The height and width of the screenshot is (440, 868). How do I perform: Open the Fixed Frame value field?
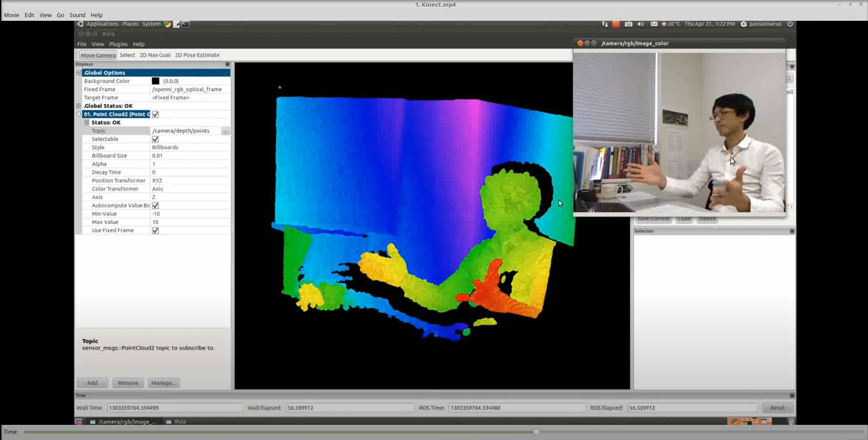(x=190, y=89)
